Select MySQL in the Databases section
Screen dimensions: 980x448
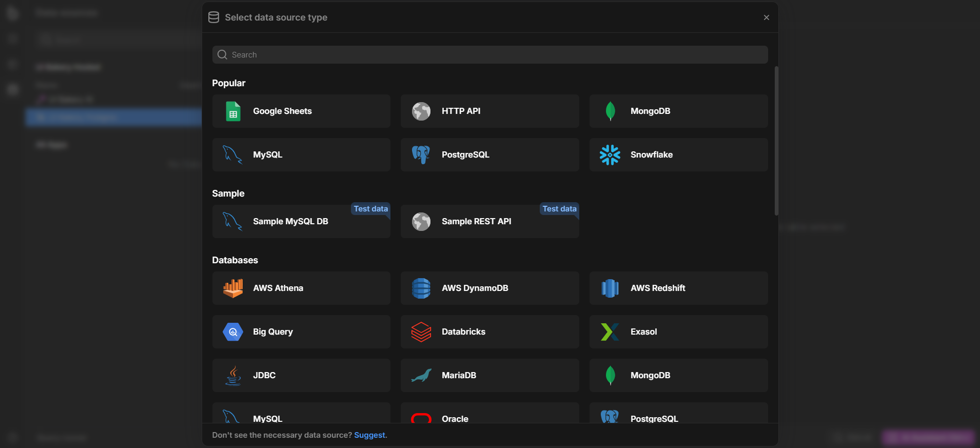click(301, 413)
